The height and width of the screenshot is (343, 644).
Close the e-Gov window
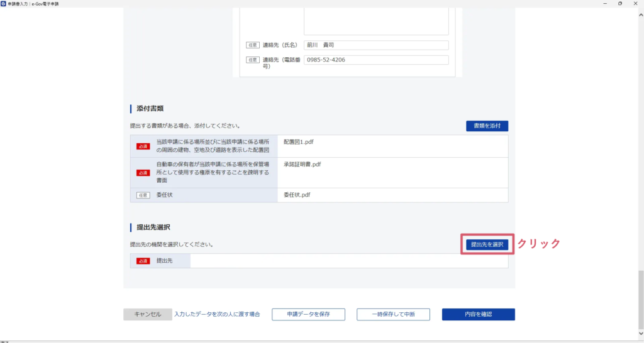(636, 4)
